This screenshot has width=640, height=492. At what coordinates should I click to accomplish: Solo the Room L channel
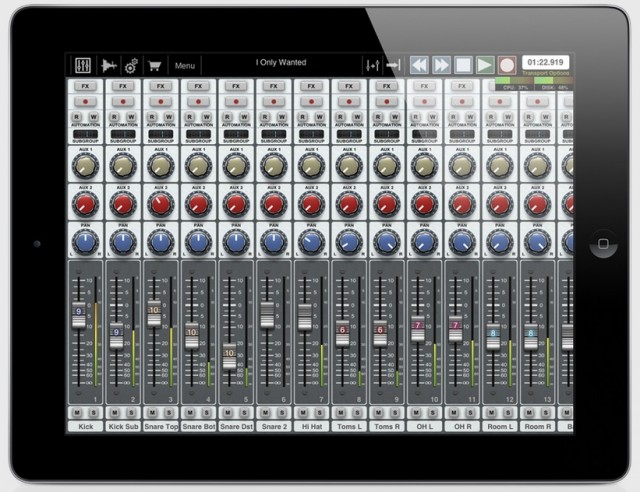[508, 412]
